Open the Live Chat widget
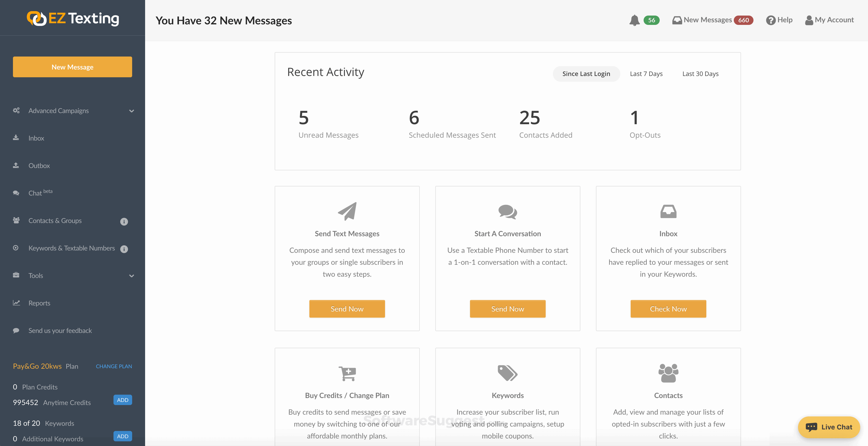 (829, 427)
